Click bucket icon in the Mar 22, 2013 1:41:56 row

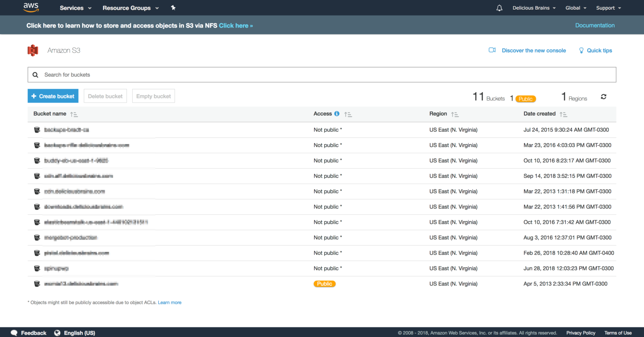[37, 207]
